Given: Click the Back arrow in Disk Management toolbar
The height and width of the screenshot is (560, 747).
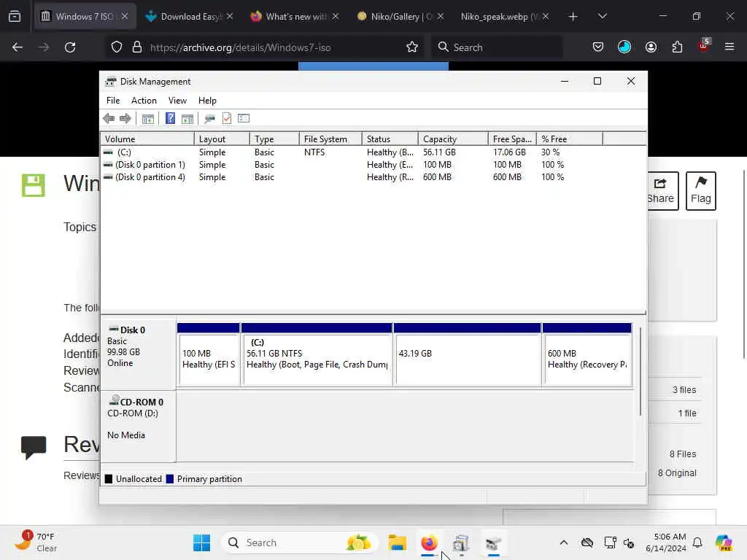Looking at the screenshot, I should coord(109,119).
